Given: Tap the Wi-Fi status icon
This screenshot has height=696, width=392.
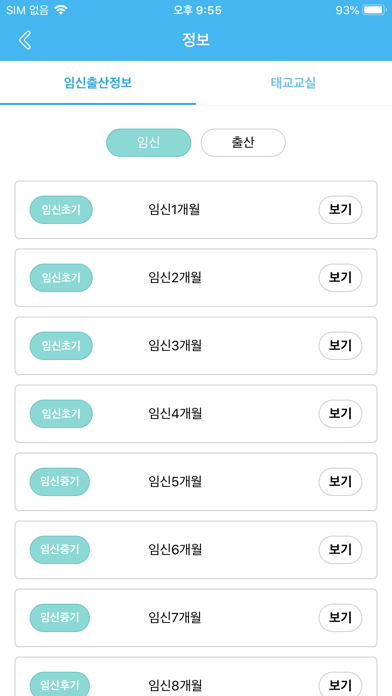Looking at the screenshot, I should pyautogui.click(x=61, y=10).
